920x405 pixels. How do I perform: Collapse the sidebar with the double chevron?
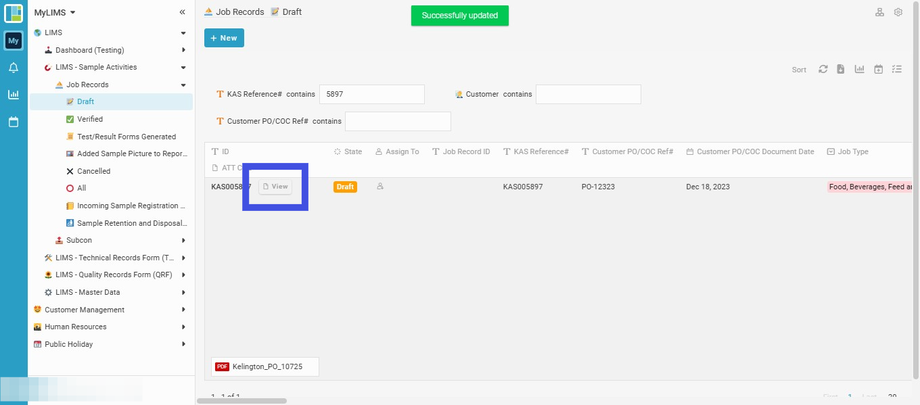click(182, 12)
